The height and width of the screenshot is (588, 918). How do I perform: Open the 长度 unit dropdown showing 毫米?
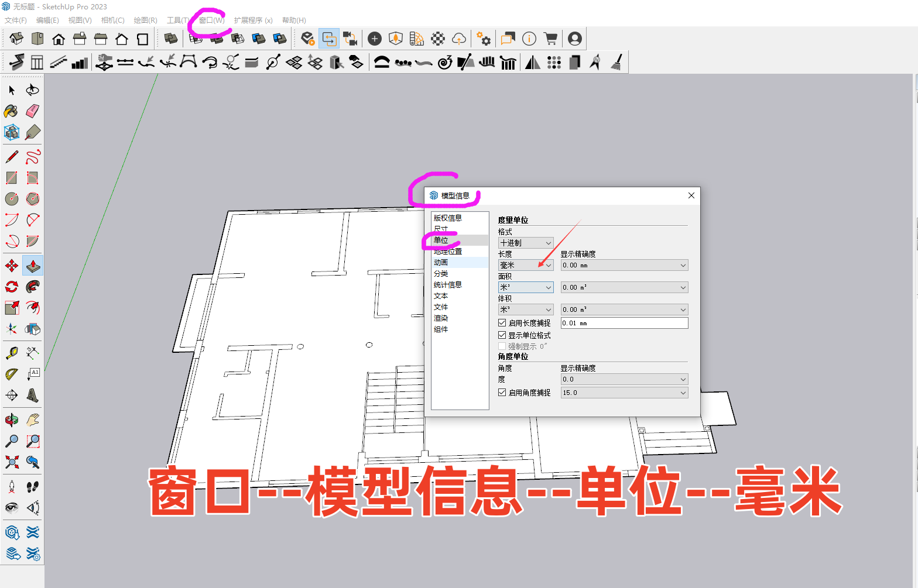point(526,265)
